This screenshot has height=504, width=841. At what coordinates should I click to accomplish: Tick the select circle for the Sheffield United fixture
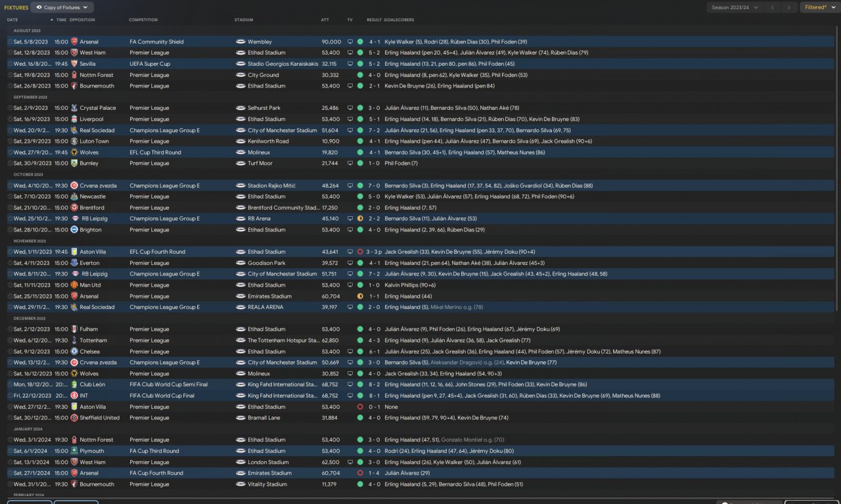[10, 418]
